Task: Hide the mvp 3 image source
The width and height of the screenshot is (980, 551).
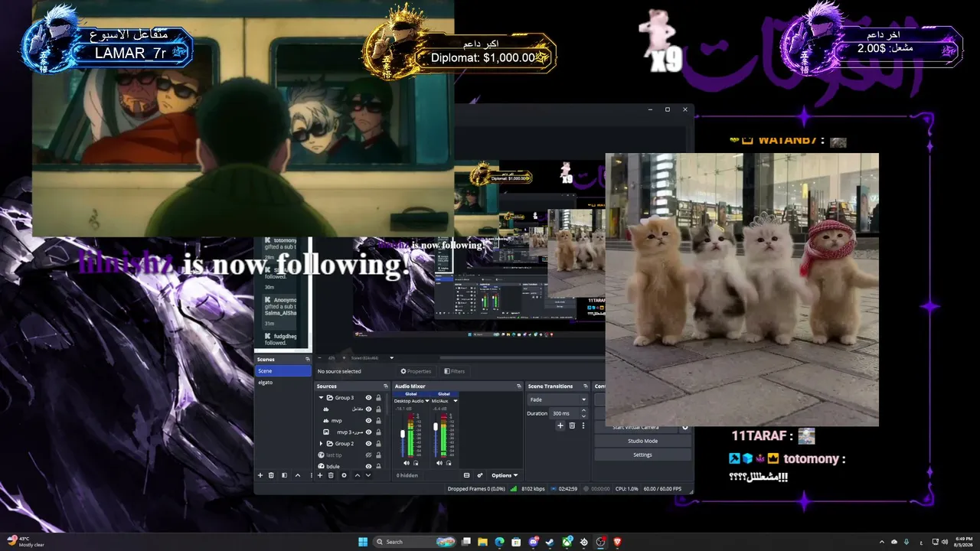Action: (368, 432)
